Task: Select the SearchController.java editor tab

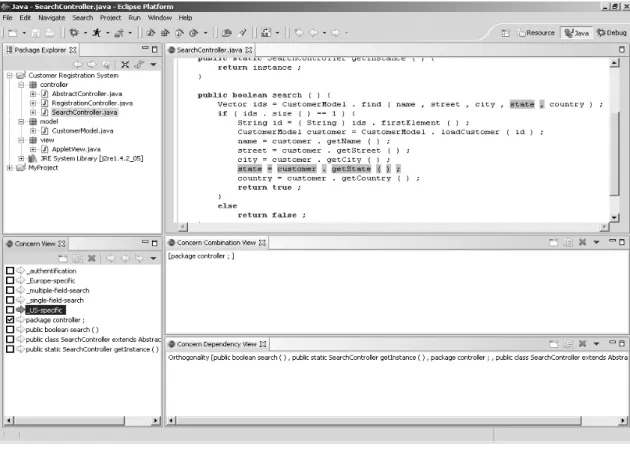Action: 210,50
